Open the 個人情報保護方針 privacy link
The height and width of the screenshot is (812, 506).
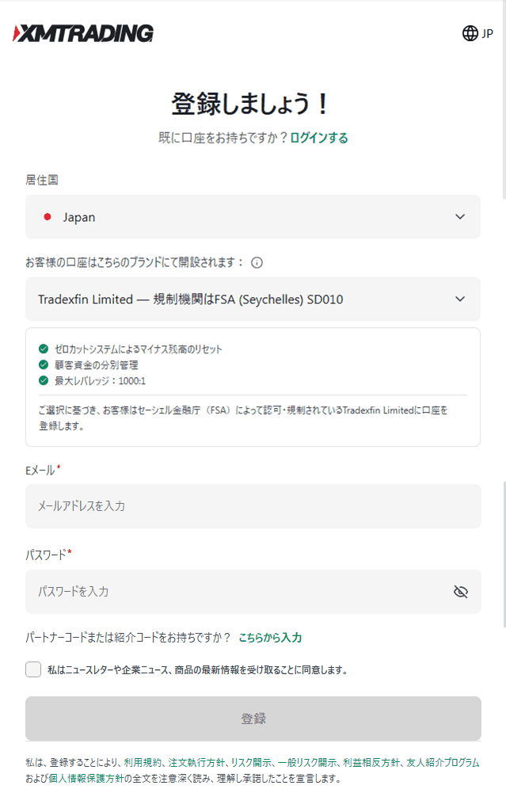[86, 779]
